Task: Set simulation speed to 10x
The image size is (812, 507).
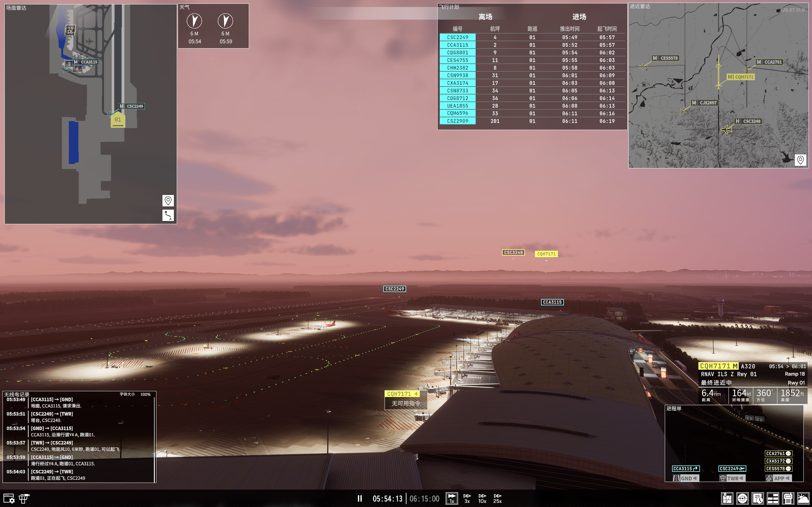Action: [x=482, y=498]
